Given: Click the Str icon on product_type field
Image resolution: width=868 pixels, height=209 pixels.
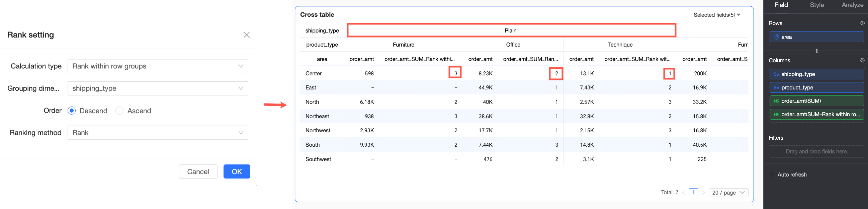Looking at the screenshot, I should [776, 88].
